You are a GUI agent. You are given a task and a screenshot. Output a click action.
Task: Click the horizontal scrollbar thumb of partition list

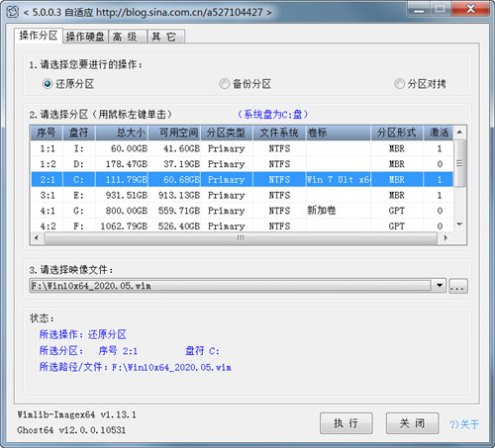coord(241,237)
